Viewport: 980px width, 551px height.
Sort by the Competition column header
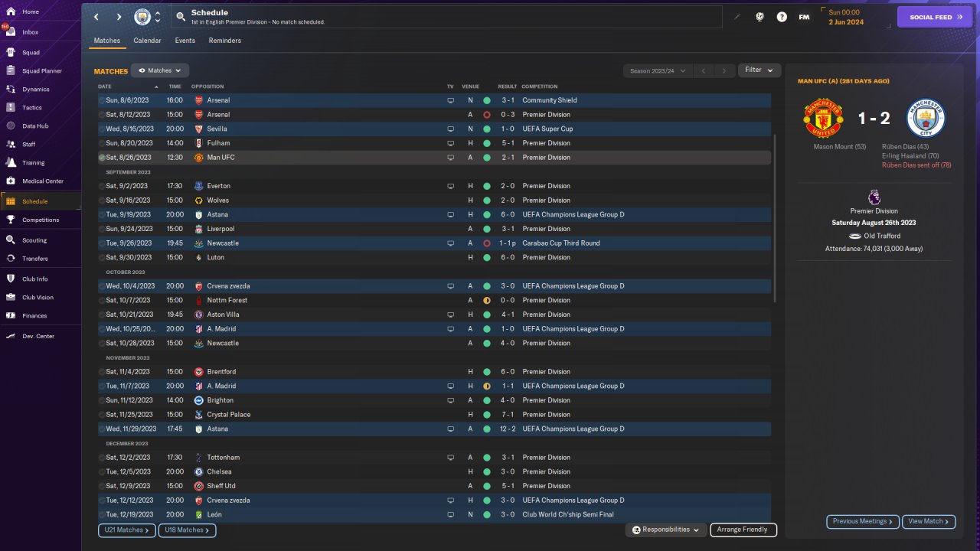pyautogui.click(x=540, y=86)
